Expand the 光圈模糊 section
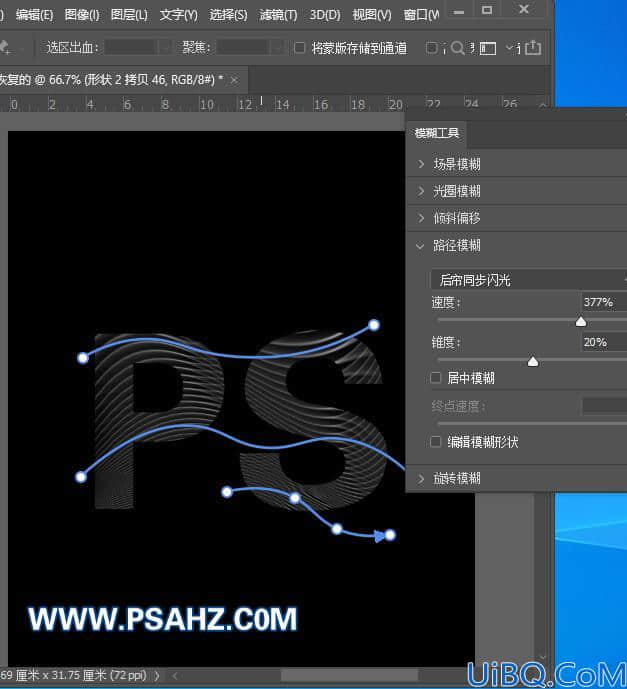Viewport: 627px width, 689px height. (421, 191)
